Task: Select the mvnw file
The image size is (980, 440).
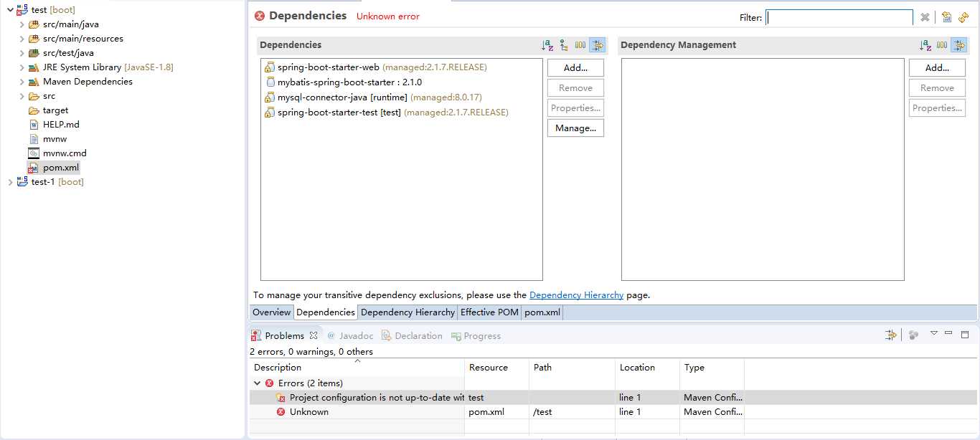Action: (55, 139)
